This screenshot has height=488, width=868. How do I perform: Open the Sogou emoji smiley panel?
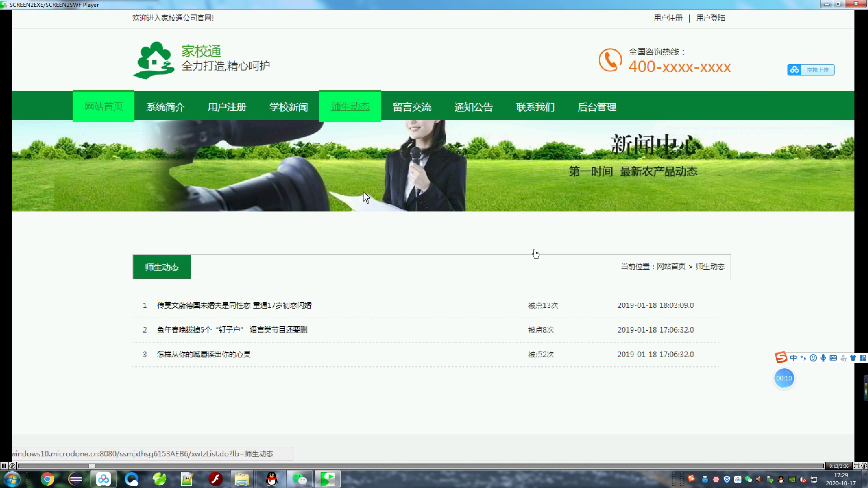pyautogui.click(x=813, y=358)
